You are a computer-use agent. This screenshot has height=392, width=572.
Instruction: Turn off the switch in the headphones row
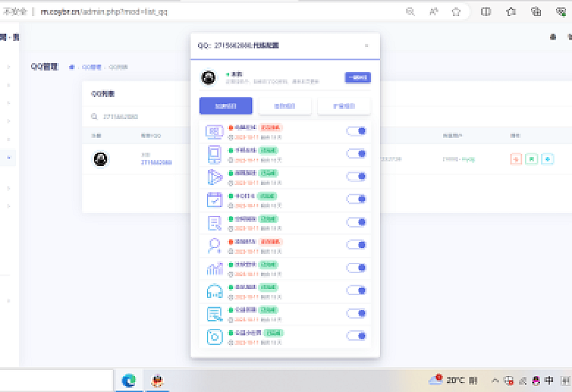356,290
